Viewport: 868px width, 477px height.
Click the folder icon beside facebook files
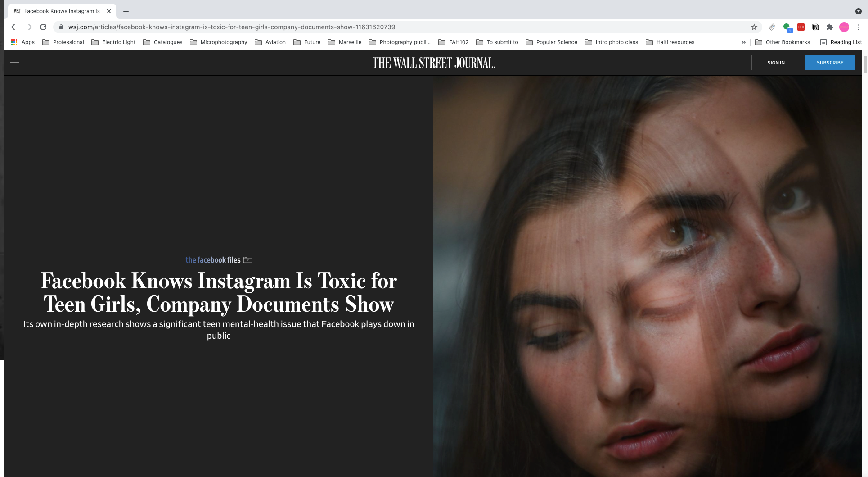pyautogui.click(x=248, y=260)
